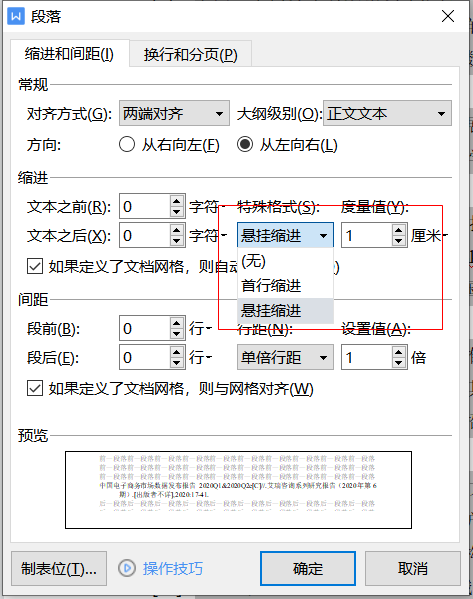Screen dimensions: 473x599
Task: Decrease 文本之后 value with down arrow
Action: pyautogui.click(x=177, y=241)
